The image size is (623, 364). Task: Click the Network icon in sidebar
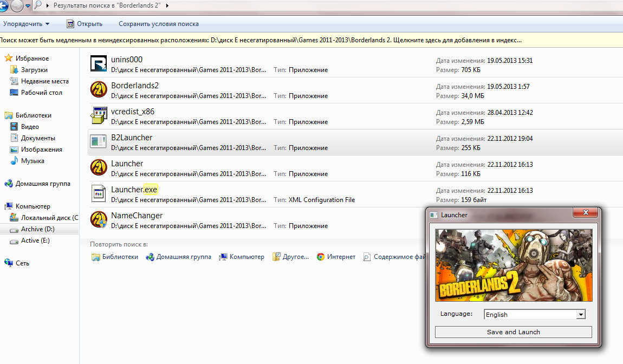[8, 263]
